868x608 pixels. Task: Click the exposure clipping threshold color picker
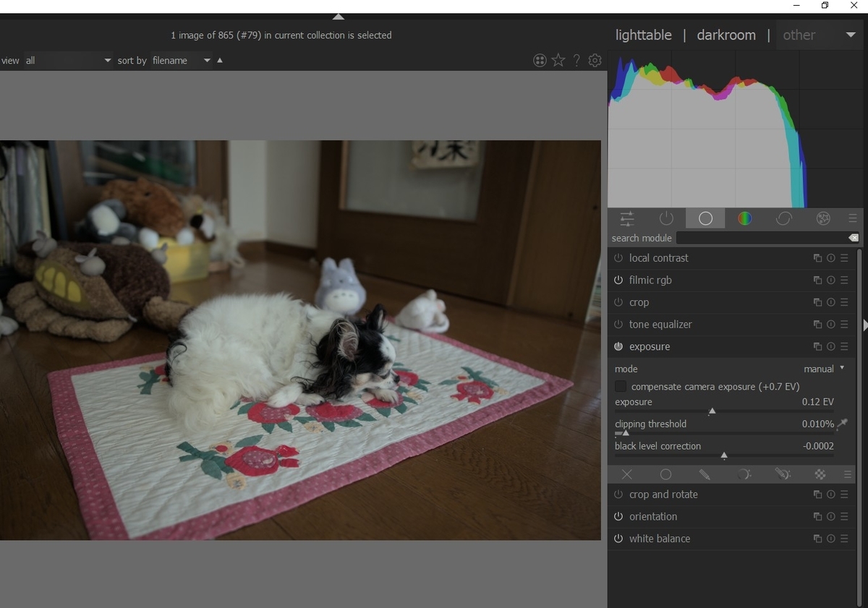click(x=842, y=424)
